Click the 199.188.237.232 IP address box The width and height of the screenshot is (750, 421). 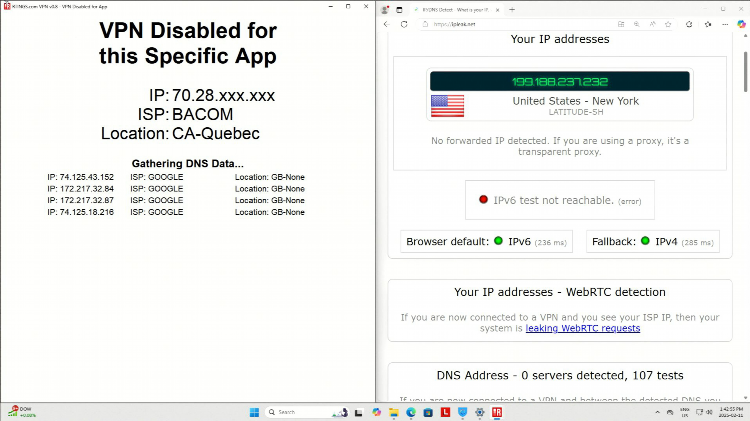pyautogui.click(x=560, y=81)
